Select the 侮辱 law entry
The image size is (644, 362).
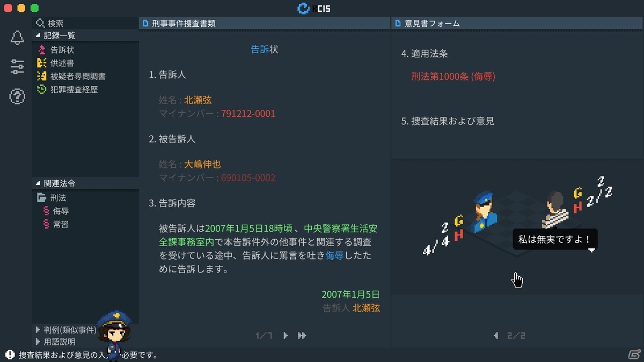[56, 211]
